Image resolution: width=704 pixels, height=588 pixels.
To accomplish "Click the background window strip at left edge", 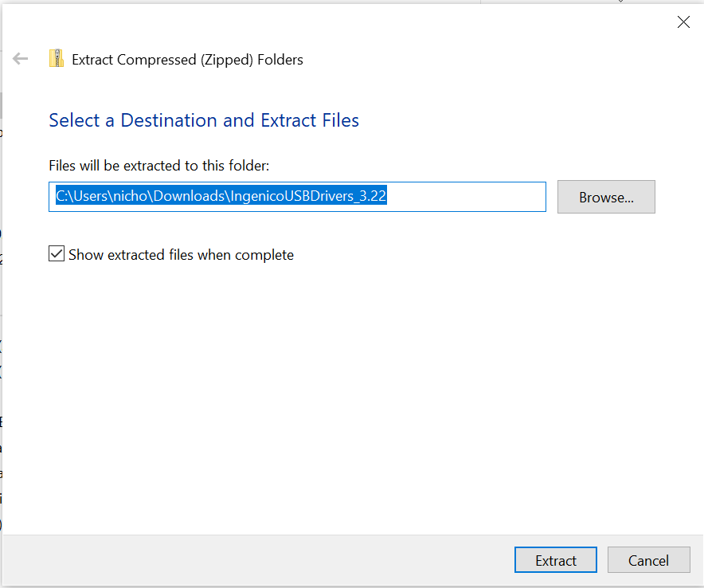I will pos(1,292).
